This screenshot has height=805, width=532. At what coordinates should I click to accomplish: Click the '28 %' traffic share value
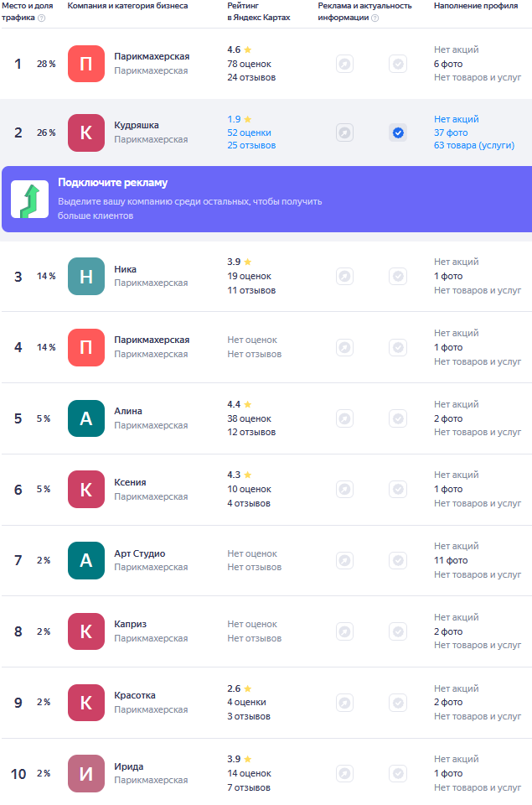(x=46, y=64)
